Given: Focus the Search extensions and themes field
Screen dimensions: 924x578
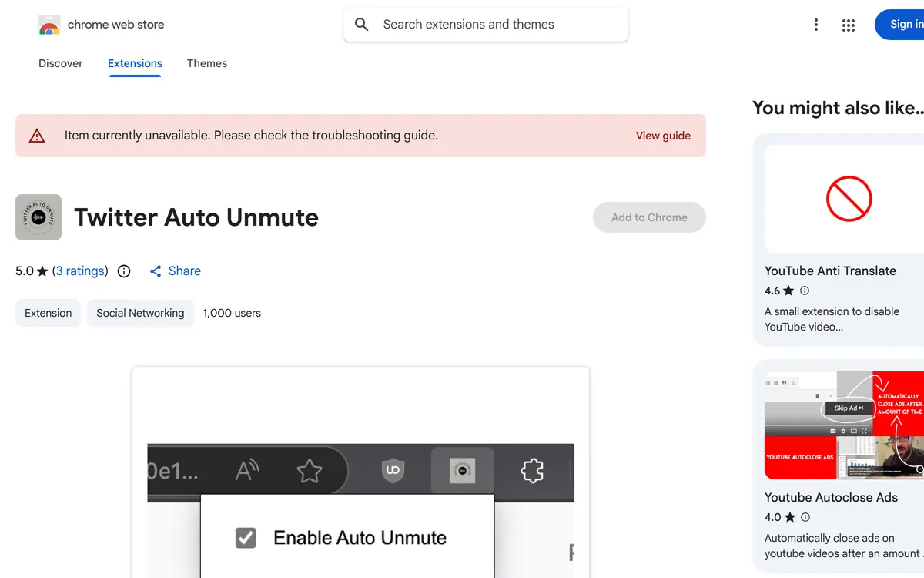Looking at the screenshot, I should click(x=486, y=25).
